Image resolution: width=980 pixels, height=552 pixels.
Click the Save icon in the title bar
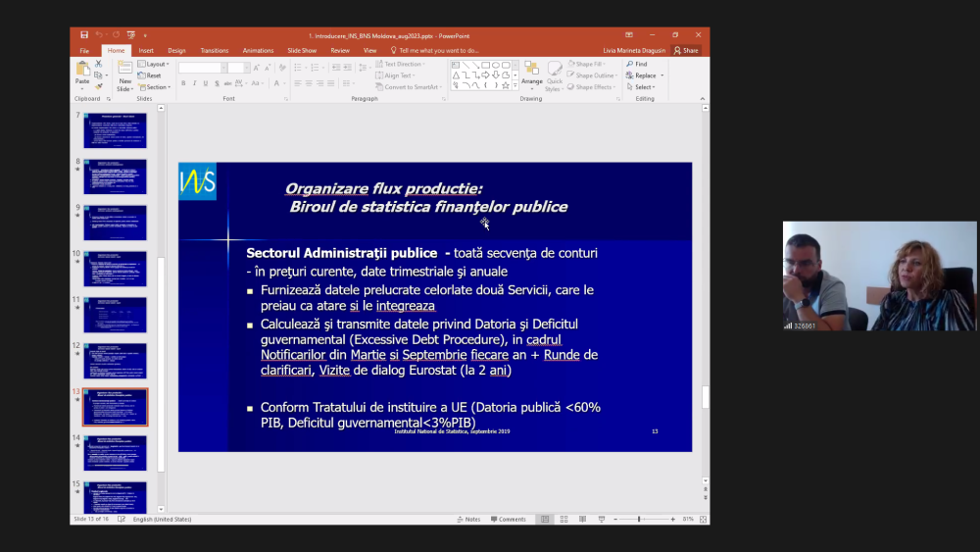(x=84, y=35)
